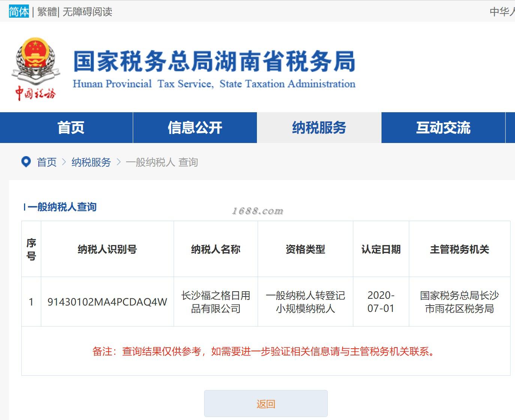Click the 资格类型 column header
Screen dimensions: 515x420
click(x=305, y=249)
